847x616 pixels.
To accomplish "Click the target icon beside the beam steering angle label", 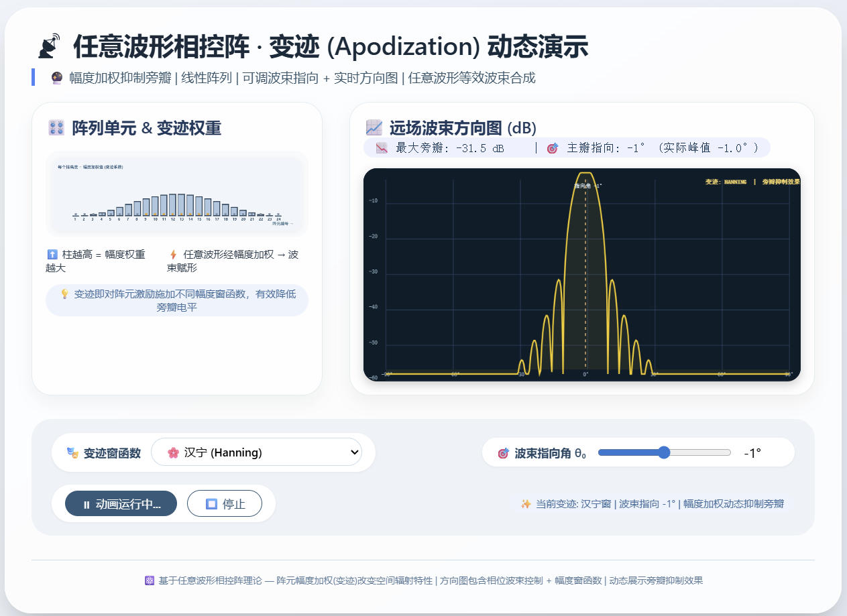I will click(504, 453).
